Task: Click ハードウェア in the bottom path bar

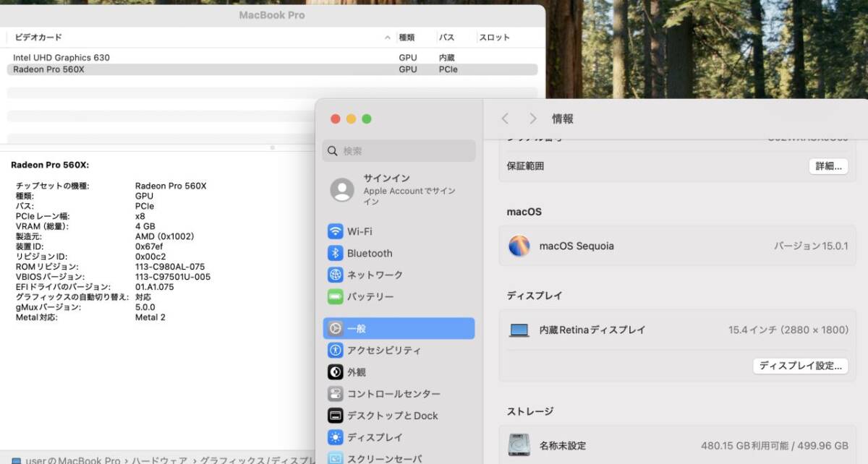Action: (161, 460)
